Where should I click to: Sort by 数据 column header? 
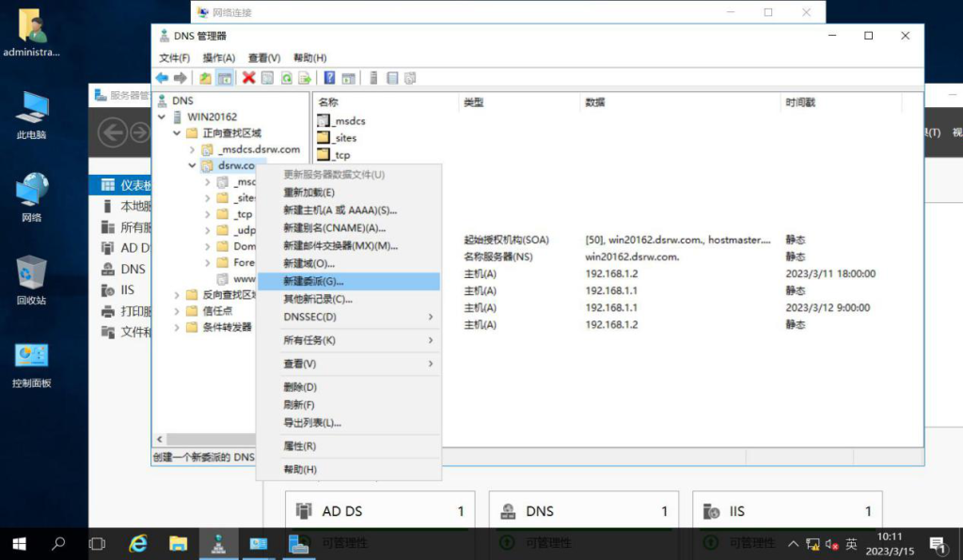coord(680,102)
